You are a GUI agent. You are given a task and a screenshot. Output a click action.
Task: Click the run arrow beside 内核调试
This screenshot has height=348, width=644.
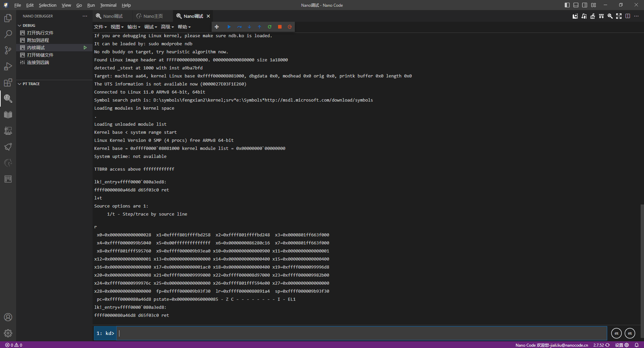[x=85, y=48]
